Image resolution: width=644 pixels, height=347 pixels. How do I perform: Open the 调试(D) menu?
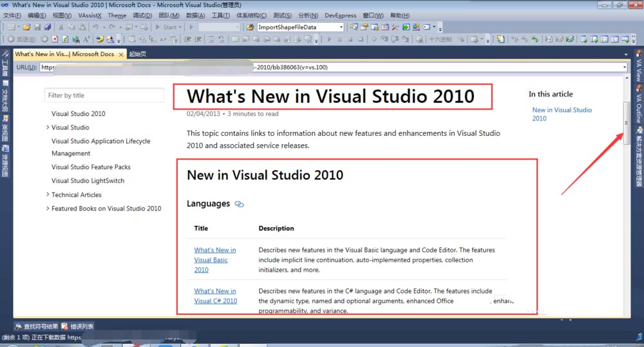[142, 15]
